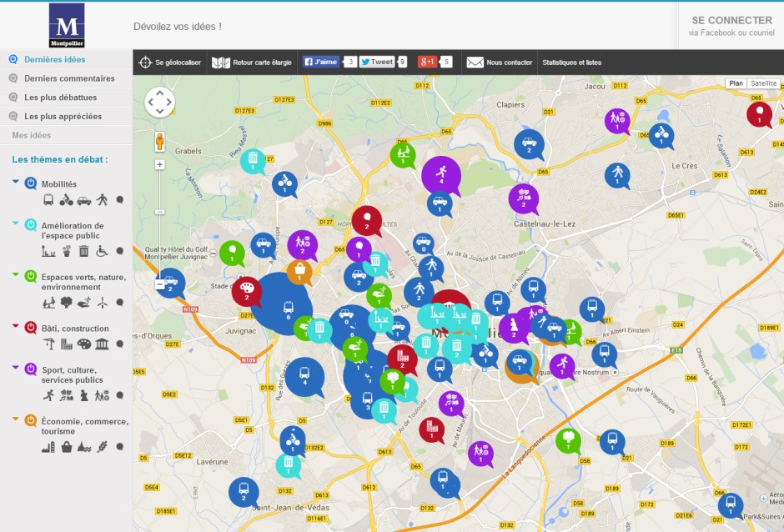Click the wheelchair accessibility filter icon
784x532 pixels.
(x=103, y=251)
